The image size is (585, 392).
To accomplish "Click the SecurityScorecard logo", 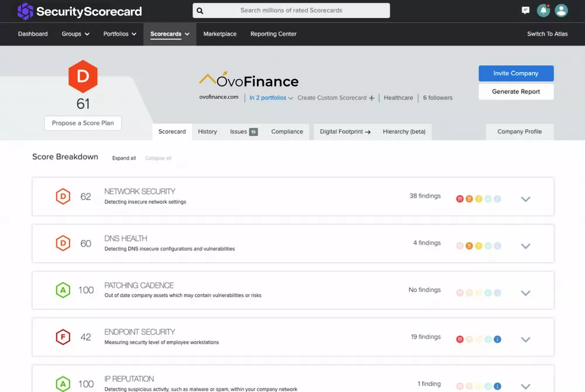I will (x=80, y=11).
